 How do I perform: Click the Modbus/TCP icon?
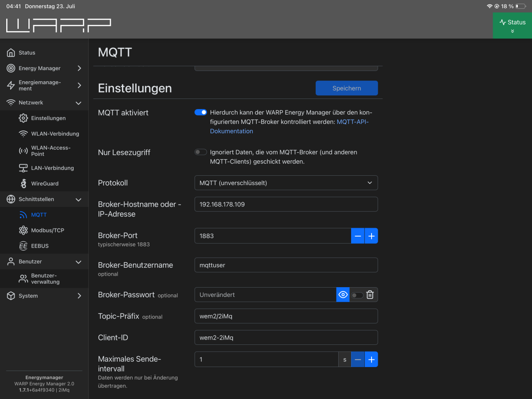click(x=23, y=230)
